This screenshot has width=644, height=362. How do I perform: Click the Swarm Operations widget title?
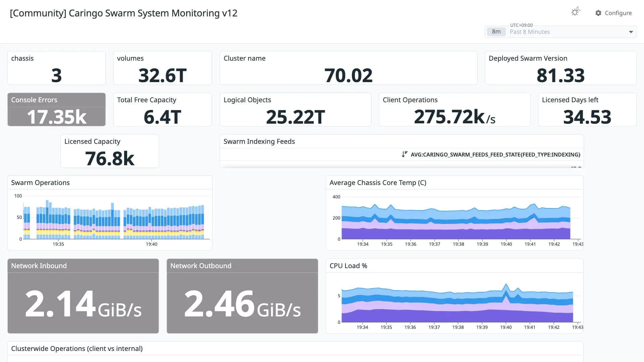(x=40, y=183)
